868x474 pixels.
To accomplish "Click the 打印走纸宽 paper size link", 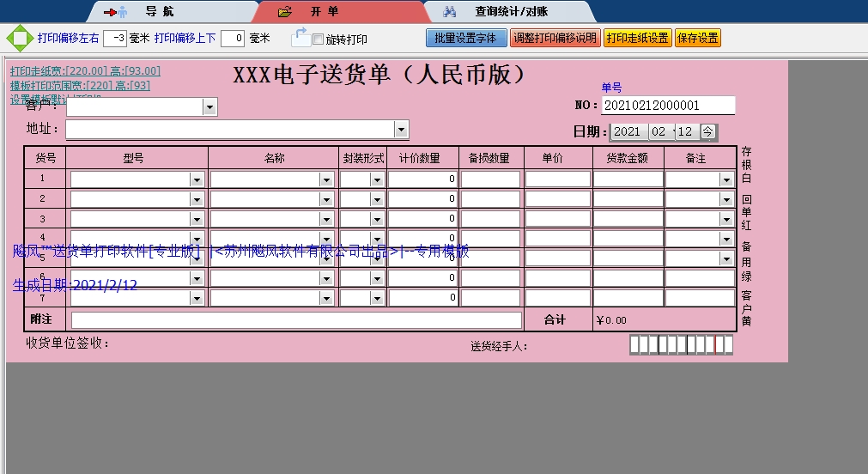I will point(84,71).
